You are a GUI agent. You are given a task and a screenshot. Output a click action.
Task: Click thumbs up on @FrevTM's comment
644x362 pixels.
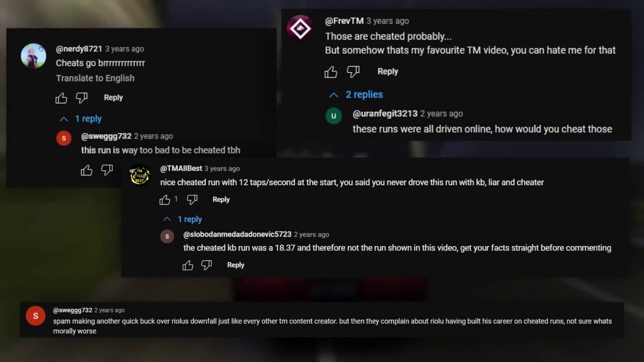point(331,72)
